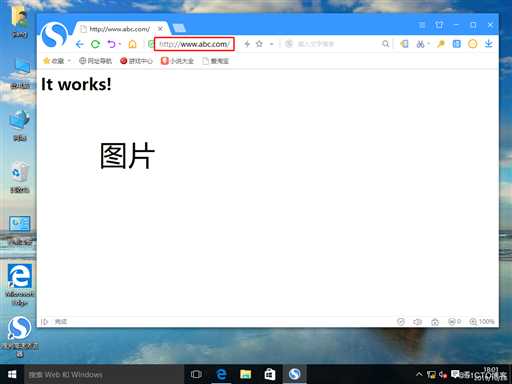This screenshot has height=384, width=512.
Task: Bookmark the page with the star icon
Action: (x=259, y=44)
